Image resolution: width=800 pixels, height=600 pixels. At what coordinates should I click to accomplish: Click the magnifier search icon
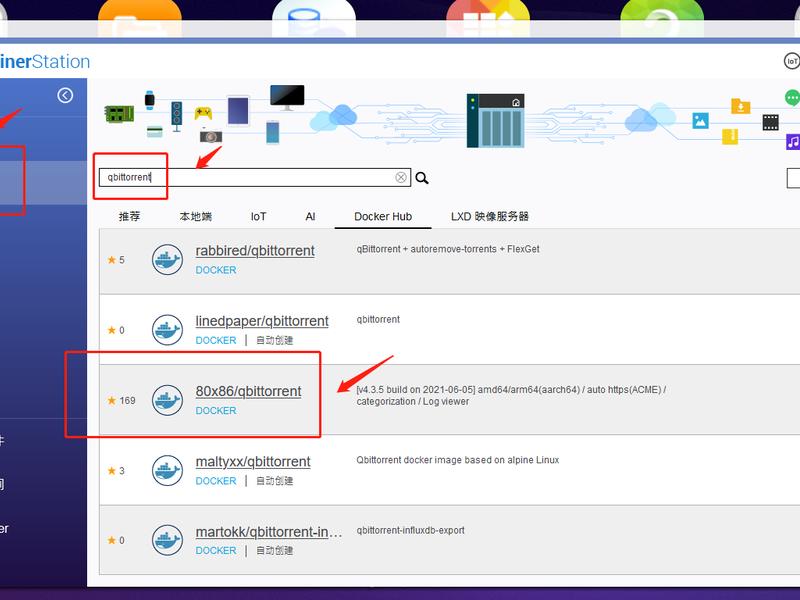coord(422,178)
